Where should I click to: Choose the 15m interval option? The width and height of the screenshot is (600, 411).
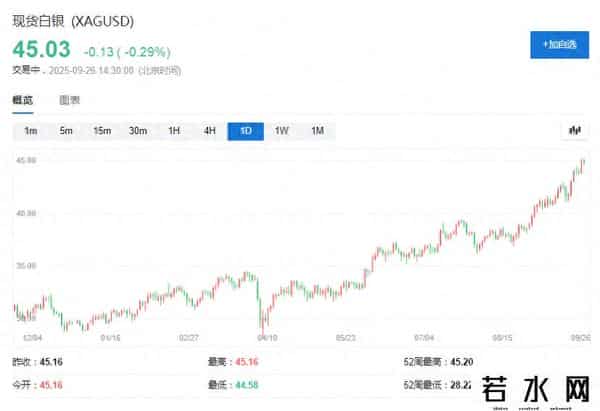tap(102, 131)
